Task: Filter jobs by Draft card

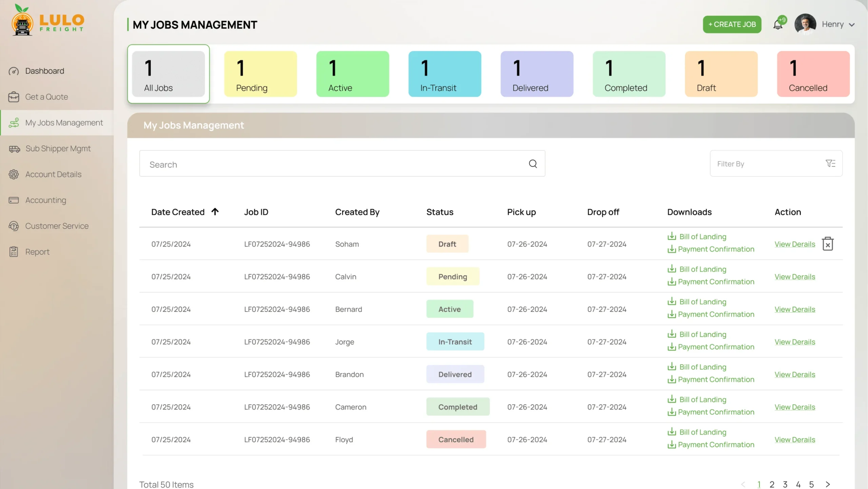Action: pos(721,74)
